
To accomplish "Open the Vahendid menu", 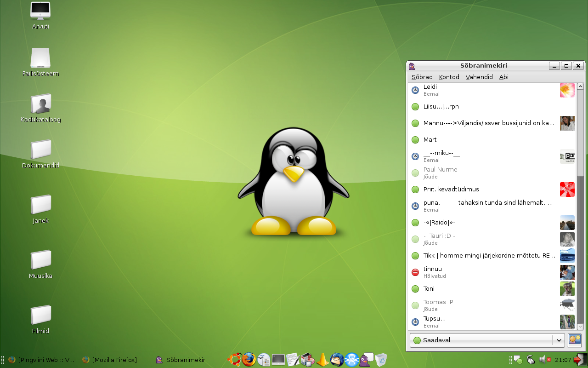I will 479,77.
